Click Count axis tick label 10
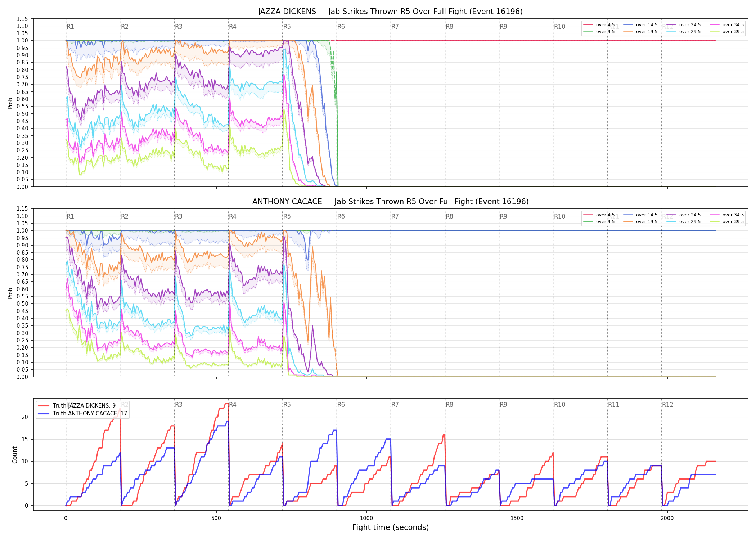756x540 pixels. click(x=25, y=461)
